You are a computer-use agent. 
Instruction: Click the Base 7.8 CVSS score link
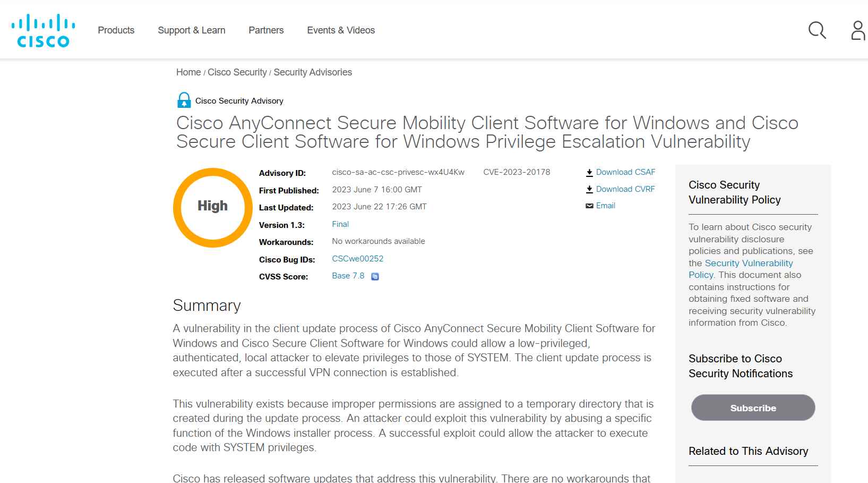[x=348, y=276]
